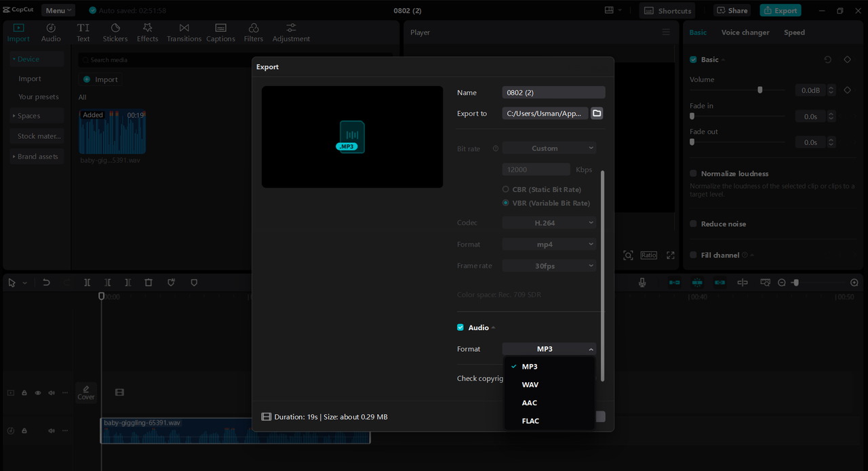The width and height of the screenshot is (868, 471).
Task: Toggle the Basic checkbox in audio panel
Action: click(x=693, y=60)
